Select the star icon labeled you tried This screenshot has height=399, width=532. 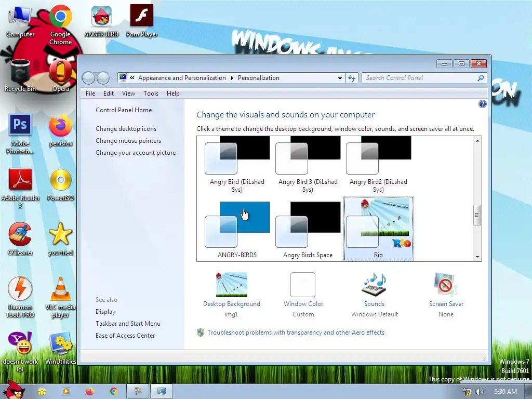tap(60, 240)
